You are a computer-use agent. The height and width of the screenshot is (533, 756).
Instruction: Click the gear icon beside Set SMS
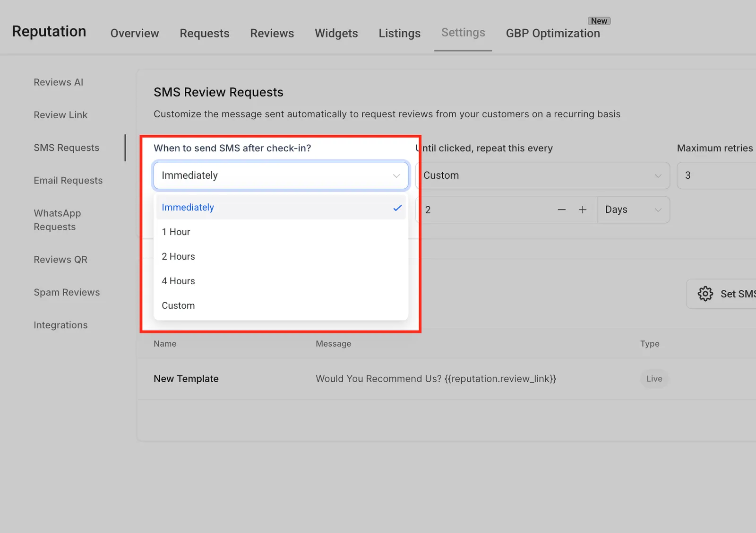tap(705, 294)
